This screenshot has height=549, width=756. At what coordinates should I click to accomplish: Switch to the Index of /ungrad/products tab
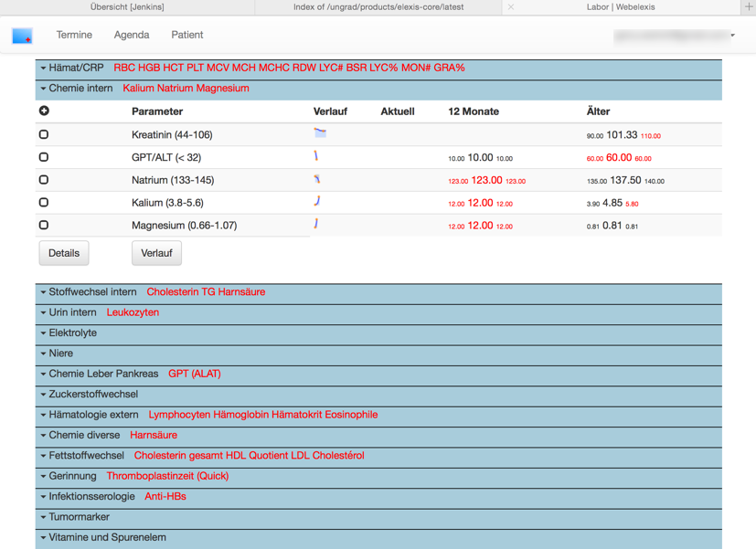click(378, 7)
